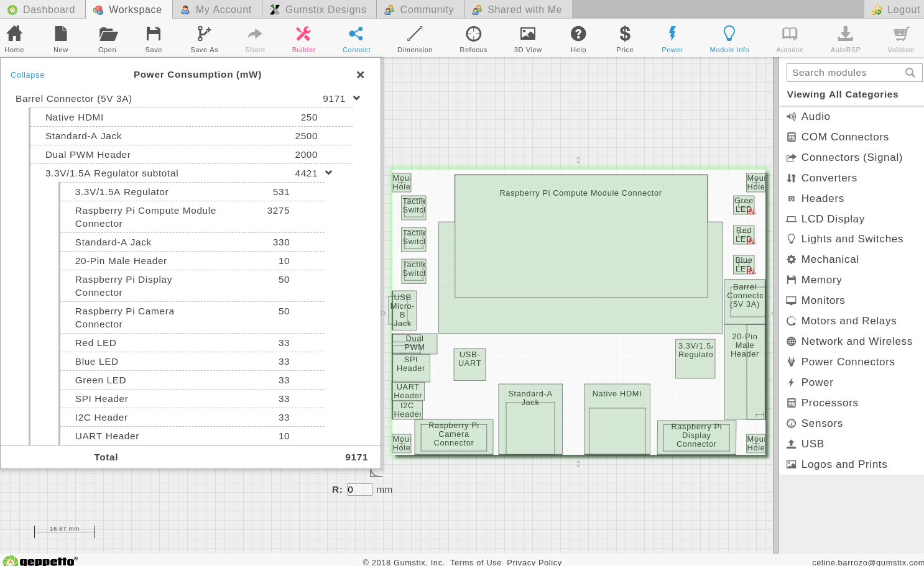Screen dimensions: 924x566
Task: Collapse the 3.3V/1.5A Regulator subtotal
Action: pos(328,173)
